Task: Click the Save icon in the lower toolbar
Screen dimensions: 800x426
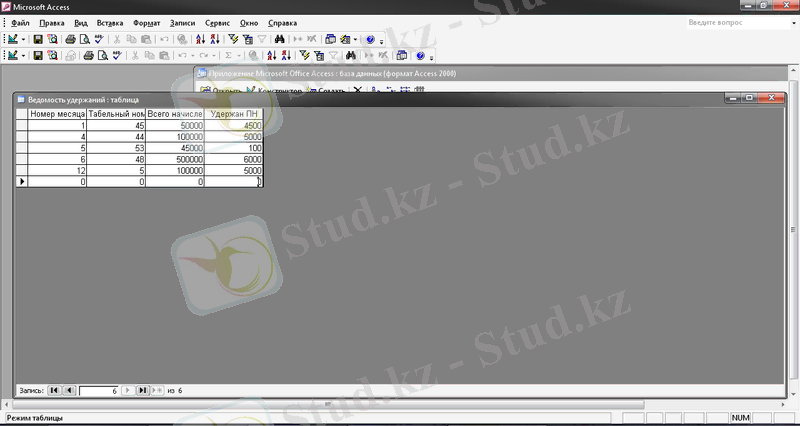Action: click(x=38, y=56)
